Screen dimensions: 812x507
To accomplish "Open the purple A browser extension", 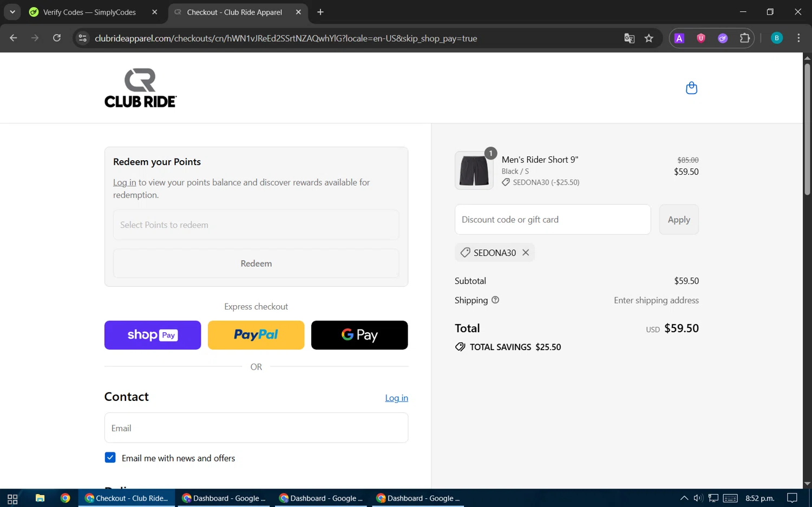I will click(x=679, y=38).
